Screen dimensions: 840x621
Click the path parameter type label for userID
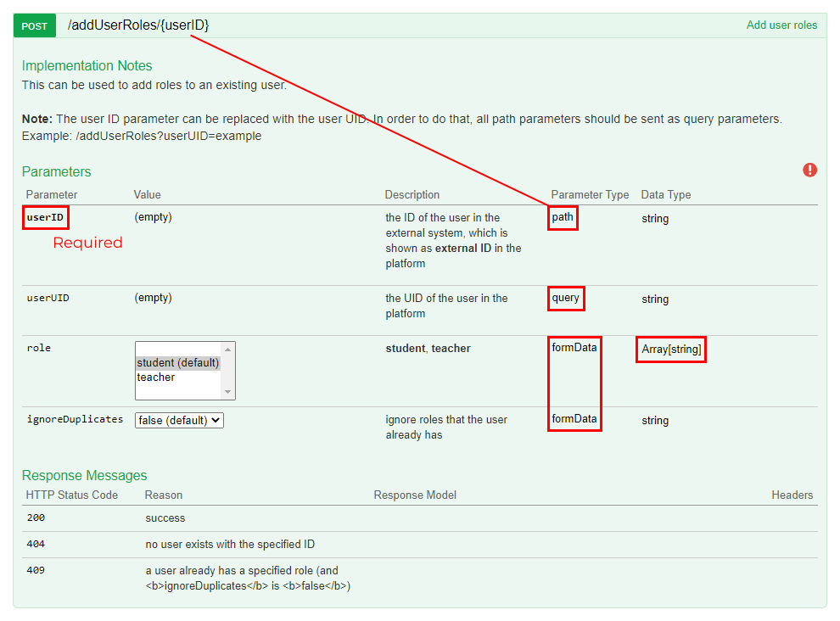[563, 218]
